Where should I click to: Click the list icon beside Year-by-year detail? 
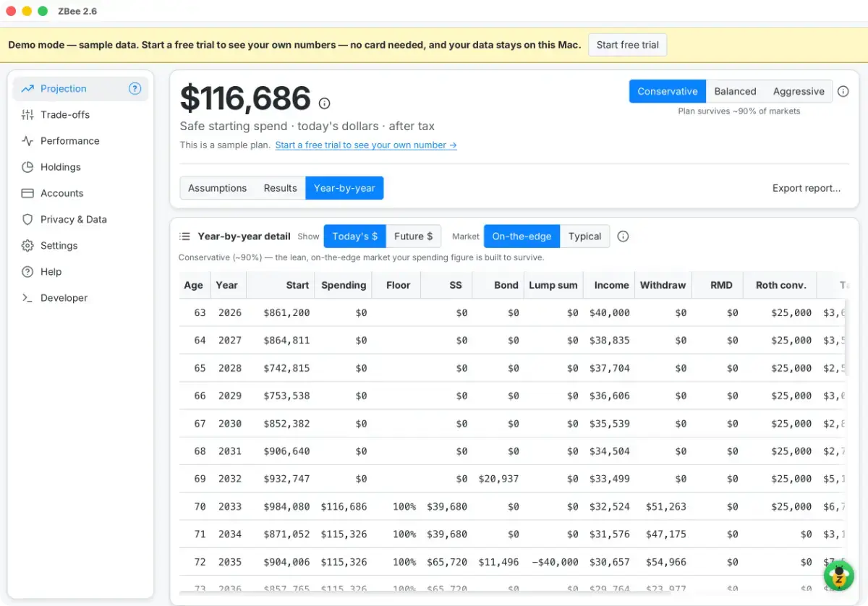pyautogui.click(x=185, y=236)
